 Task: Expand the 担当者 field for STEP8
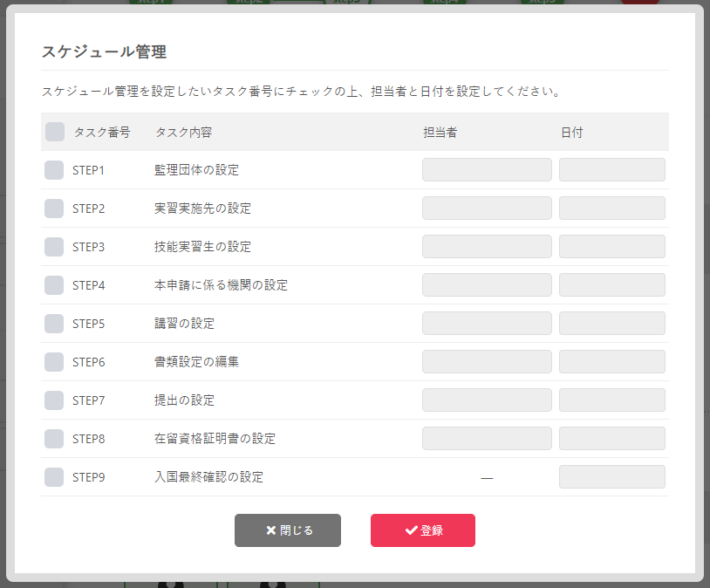(487, 439)
